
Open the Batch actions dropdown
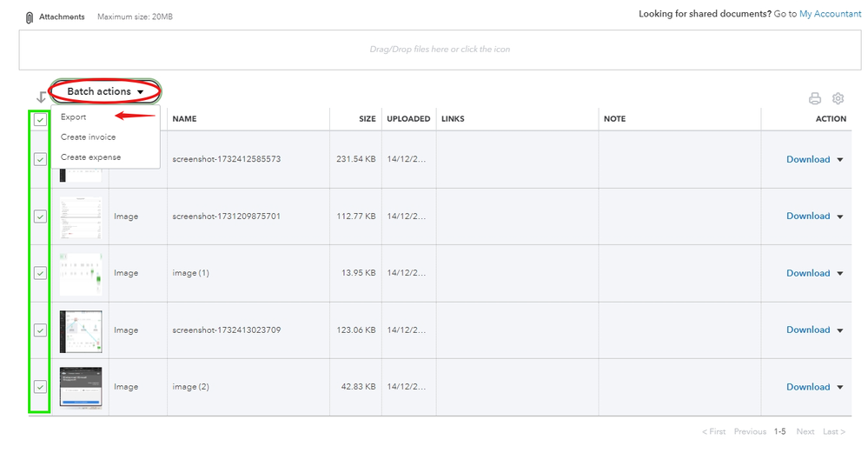point(105,91)
